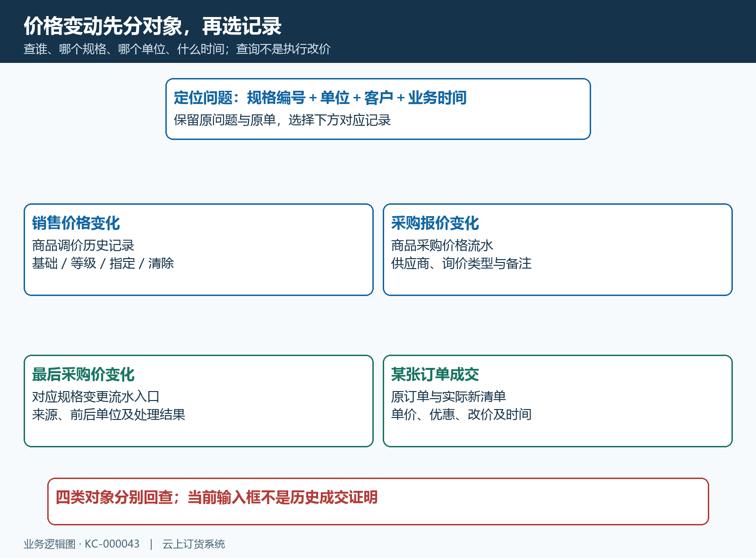Open the 最后采购价变化 card heading
The image size is (756, 558).
(x=83, y=375)
